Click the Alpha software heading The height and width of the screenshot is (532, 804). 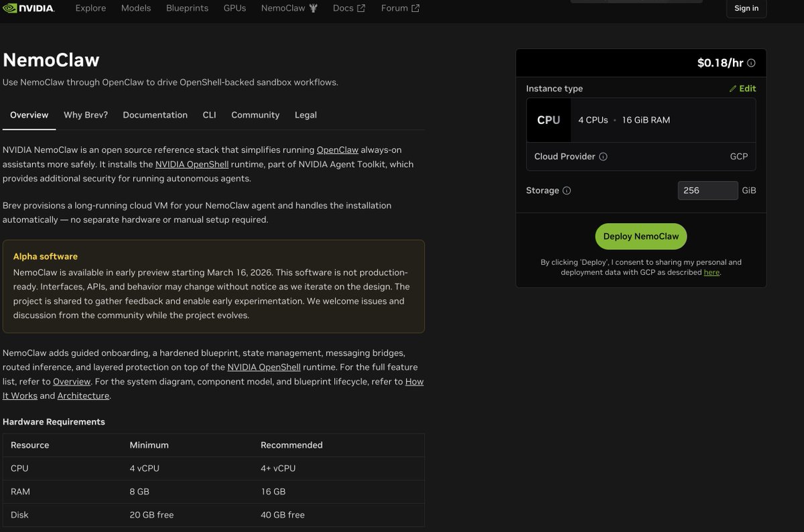pyautogui.click(x=46, y=257)
